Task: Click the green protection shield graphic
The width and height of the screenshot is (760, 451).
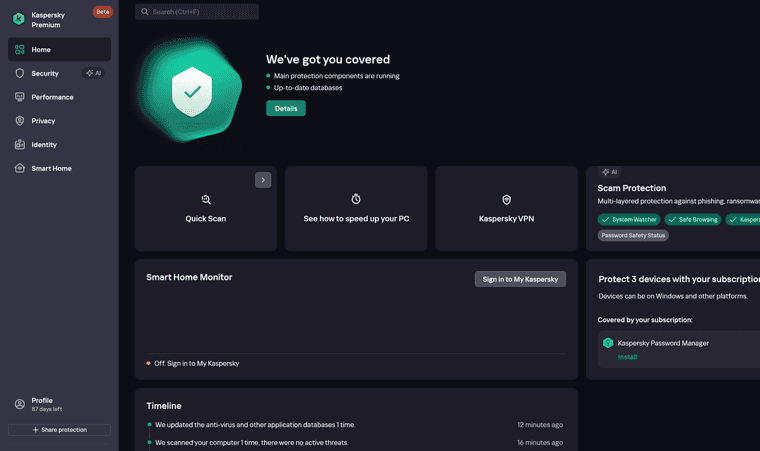Action: 190,91
